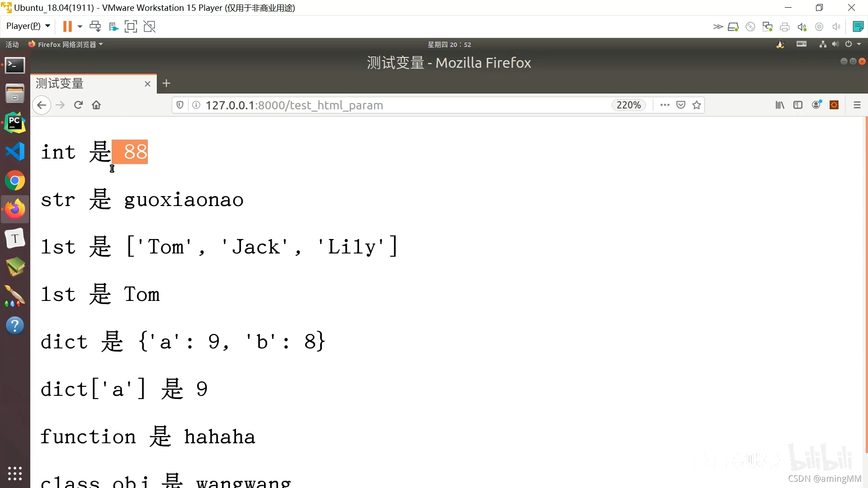The height and width of the screenshot is (488, 868).
Task: Click the zoom level 220% dropdown
Action: [628, 105]
